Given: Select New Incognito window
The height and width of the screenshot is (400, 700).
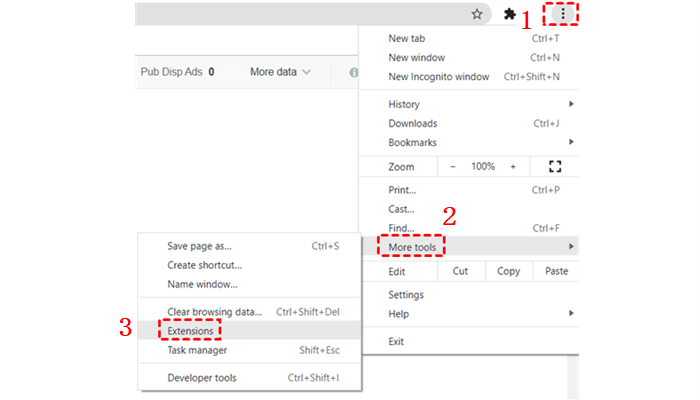Looking at the screenshot, I should tap(439, 76).
